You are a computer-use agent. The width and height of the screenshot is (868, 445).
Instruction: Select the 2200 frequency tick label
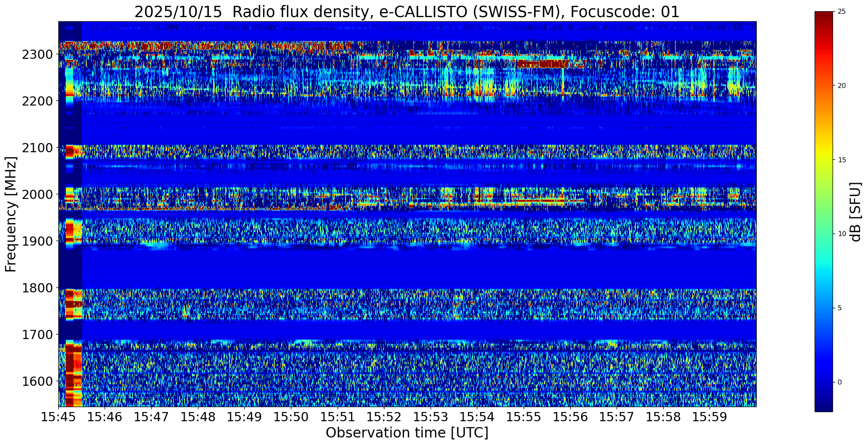tap(39, 101)
